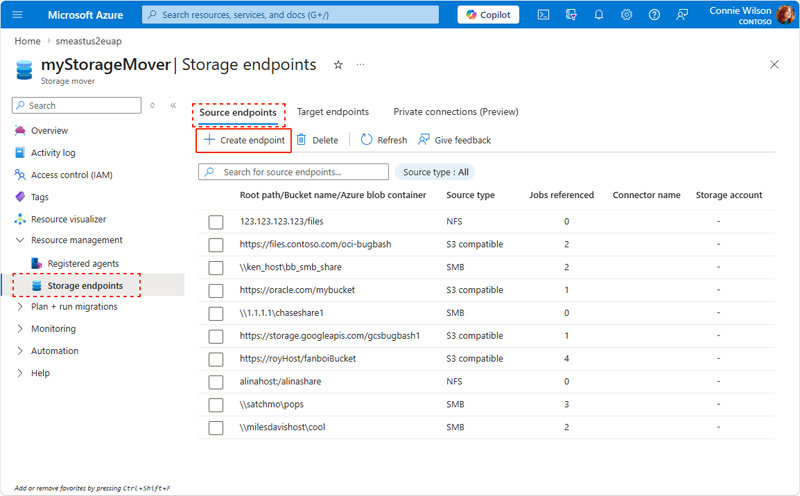
Task: Open portal settings gear
Action: click(627, 15)
